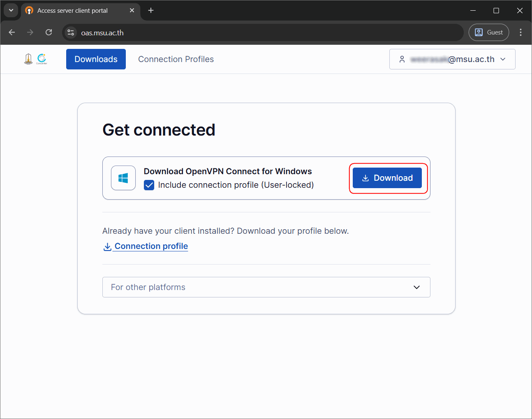Click the Windows logo platform icon
The image size is (532, 419).
pos(123,178)
